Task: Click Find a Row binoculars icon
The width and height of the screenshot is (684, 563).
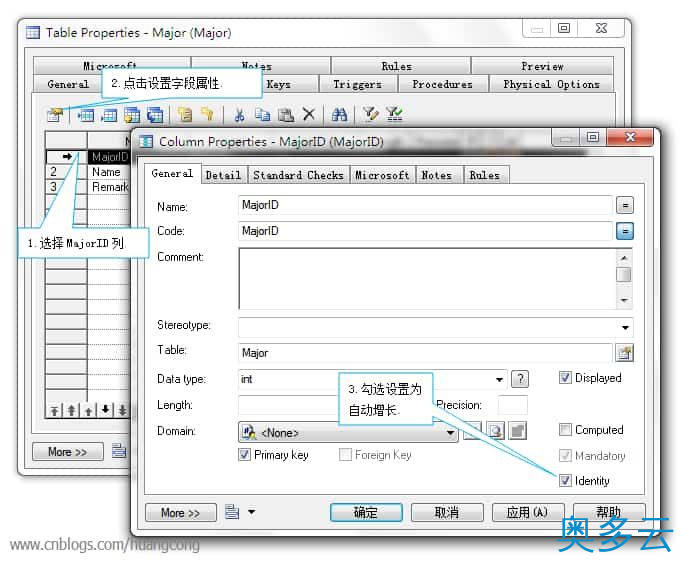Action: point(339,115)
